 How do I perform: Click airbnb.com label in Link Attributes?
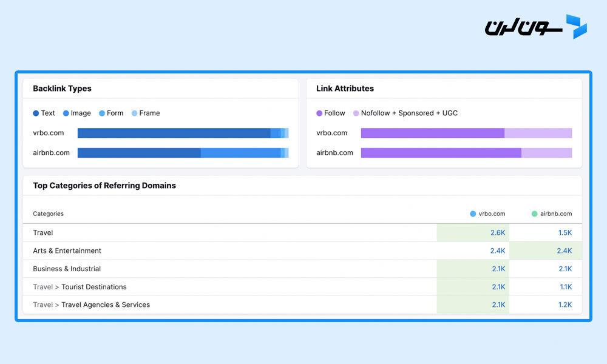(334, 153)
